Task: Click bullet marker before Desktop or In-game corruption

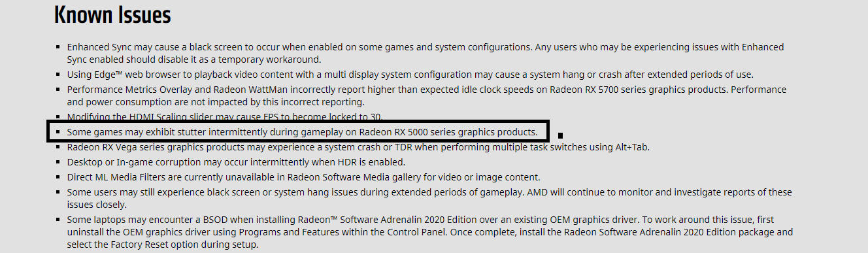Action: click(58, 163)
